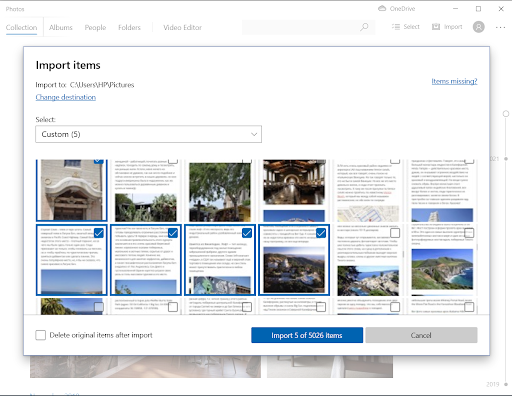Image resolution: width=512 pixels, height=396 pixels.
Task: Open the Folders tab
Action: (129, 27)
